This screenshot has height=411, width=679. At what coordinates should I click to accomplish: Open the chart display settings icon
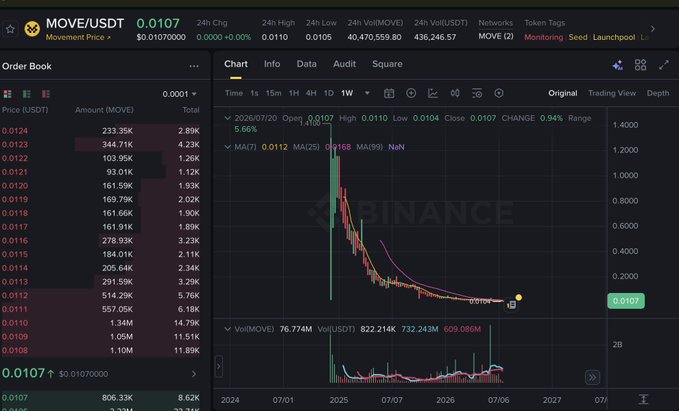click(477, 93)
